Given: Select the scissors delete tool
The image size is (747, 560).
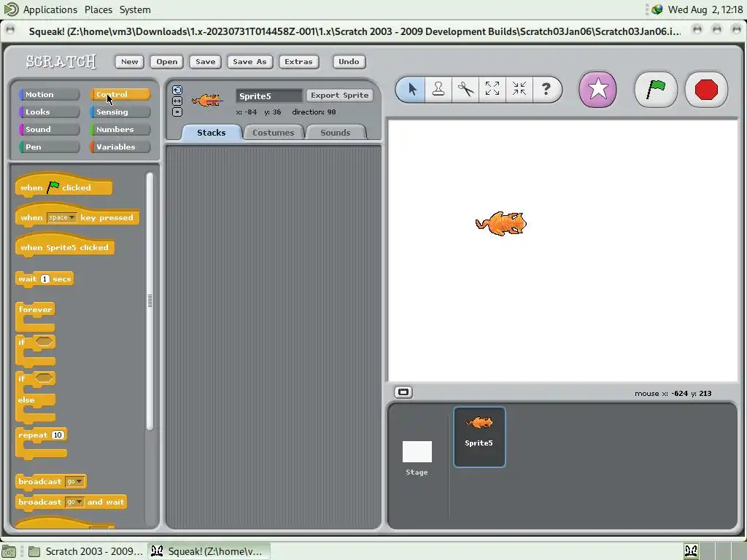Looking at the screenshot, I should [465, 89].
